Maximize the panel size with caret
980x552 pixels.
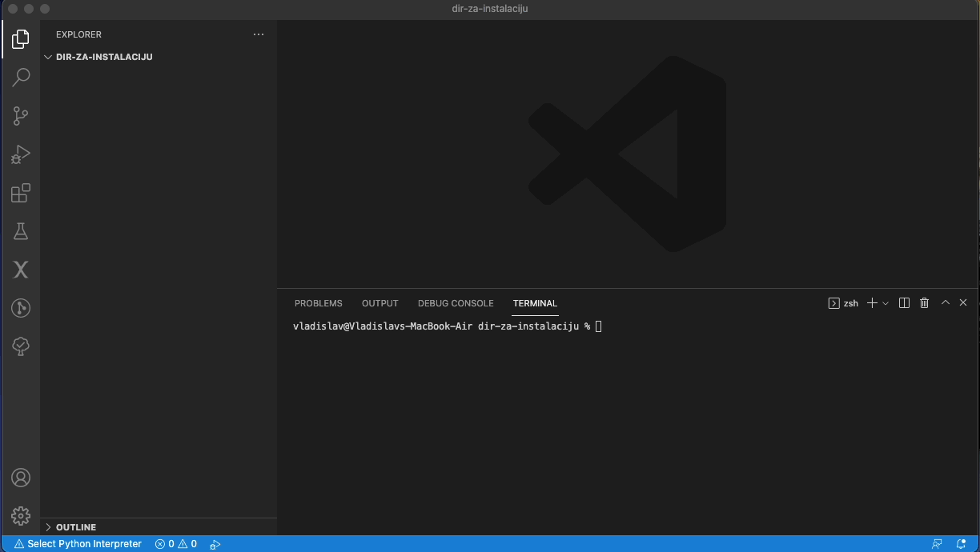(x=946, y=302)
